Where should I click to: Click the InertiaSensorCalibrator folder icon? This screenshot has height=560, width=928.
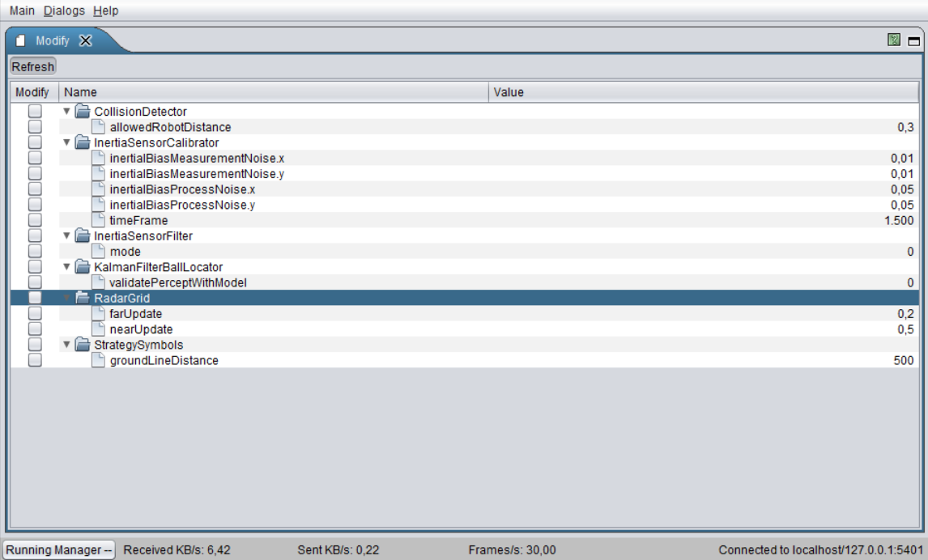pyautogui.click(x=82, y=142)
